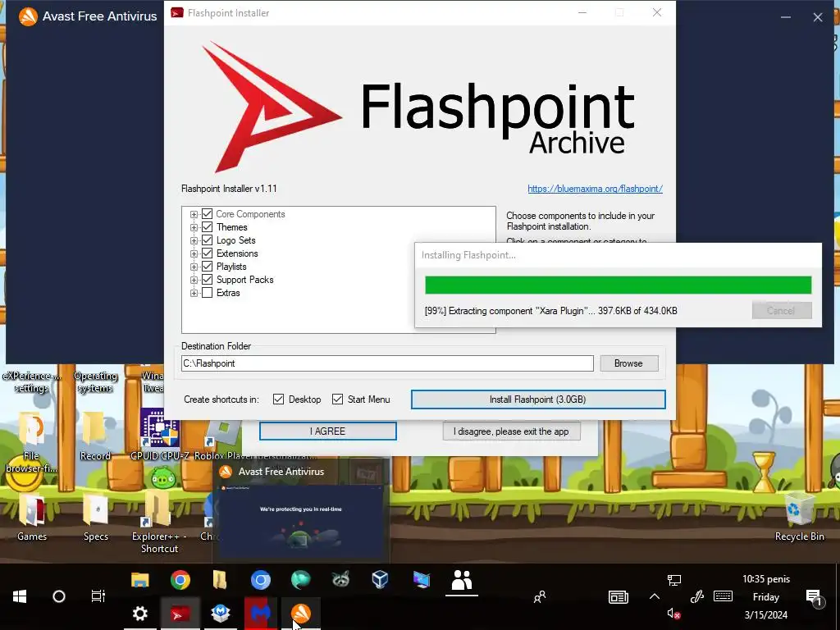Open the Windows Start menu

tap(20, 596)
